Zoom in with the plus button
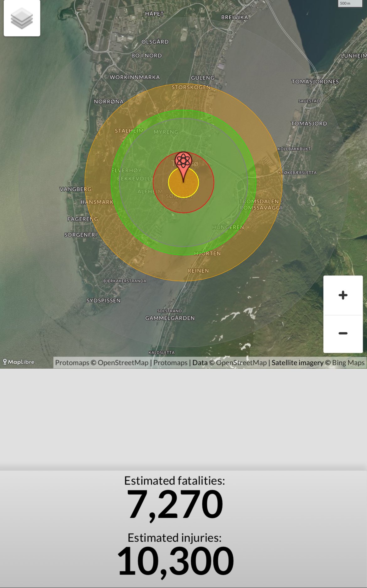367x588 pixels. pyautogui.click(x=343, y=295)
